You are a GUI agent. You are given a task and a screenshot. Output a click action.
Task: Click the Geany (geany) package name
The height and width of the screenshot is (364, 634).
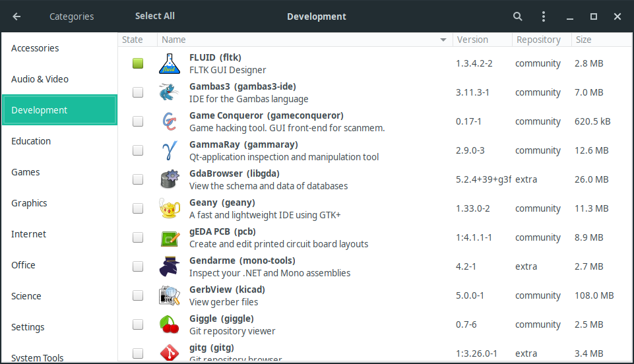[x=222, y=203]
